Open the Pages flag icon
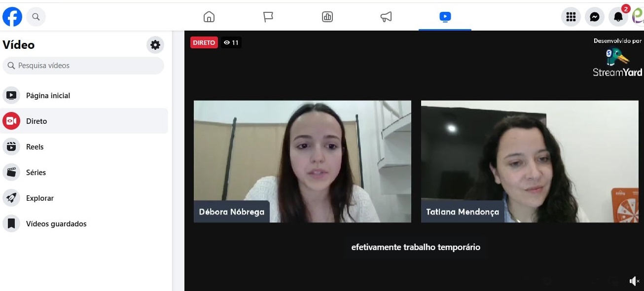 pyautogui.click(x=268, y=17)
